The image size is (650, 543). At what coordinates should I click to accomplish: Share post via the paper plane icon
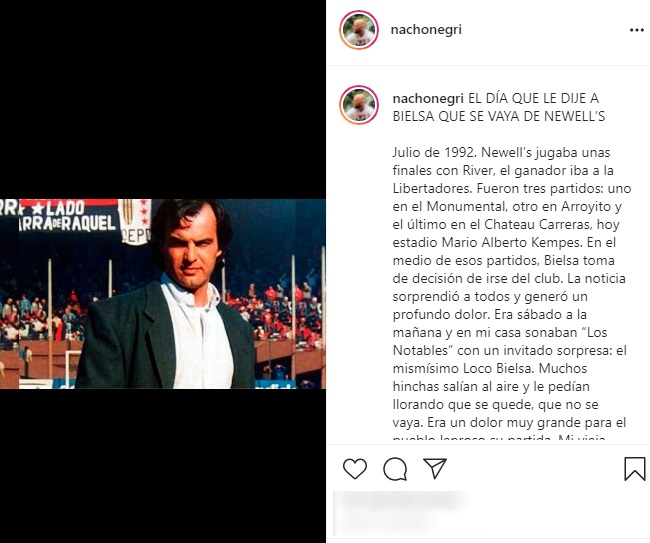434,468
